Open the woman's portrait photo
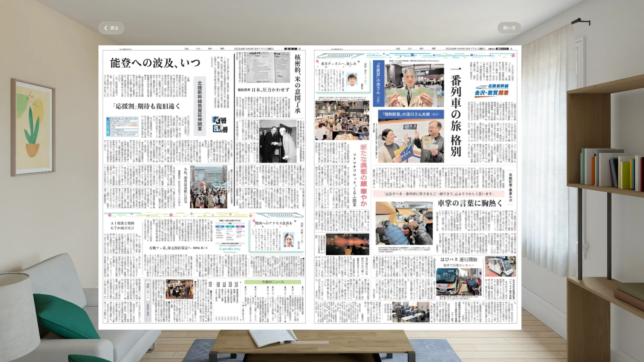Viewport: 644px width, 362px height. (x=288, y=240)
